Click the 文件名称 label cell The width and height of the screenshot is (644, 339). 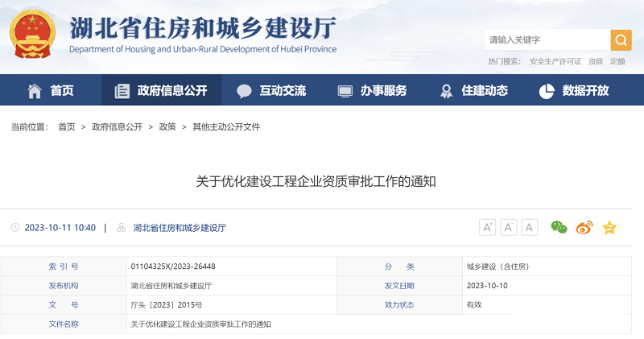click(64, 325)
